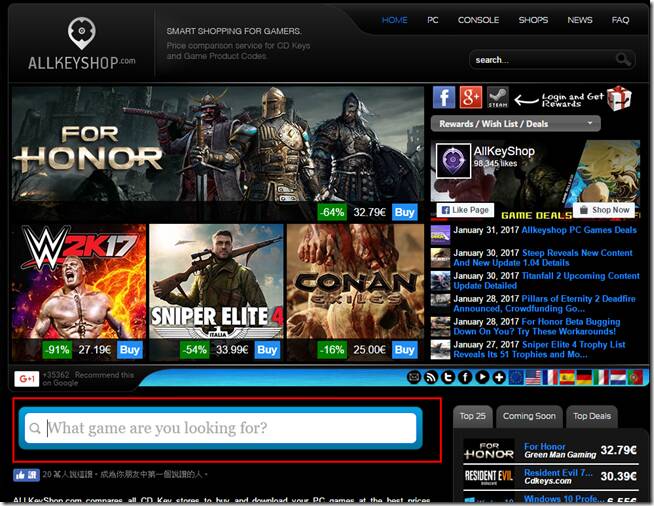The height and width of the screenshot is (506, 654).
Task: Log in with the Facebook icon
Action: click(x=444, y=97)
